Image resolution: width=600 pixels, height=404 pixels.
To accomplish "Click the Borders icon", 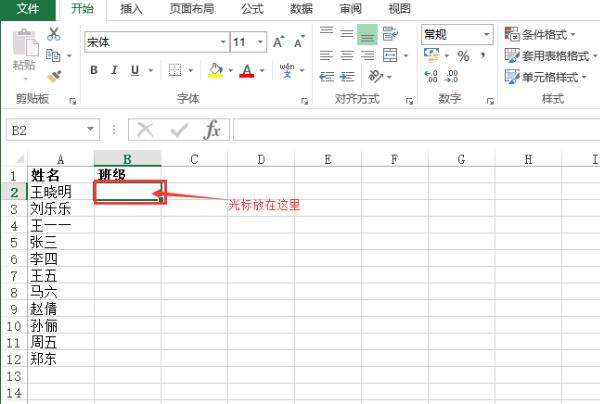I will (175, 70).
